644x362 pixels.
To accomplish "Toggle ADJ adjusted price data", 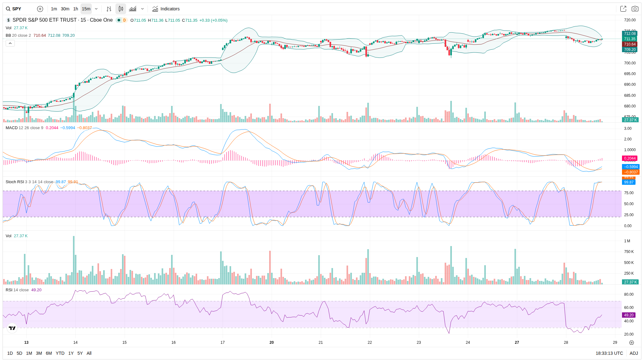I will (x=634, y=353).
